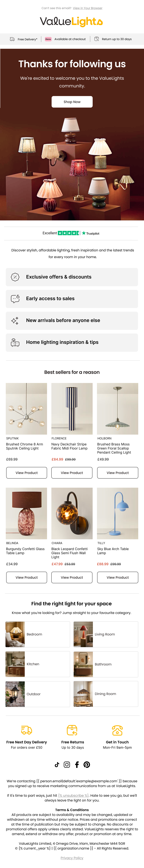The width and height of the screenshot is (144, 868).
Task: Open the Pinterest icon link
Action: click(x=87, y=765)
